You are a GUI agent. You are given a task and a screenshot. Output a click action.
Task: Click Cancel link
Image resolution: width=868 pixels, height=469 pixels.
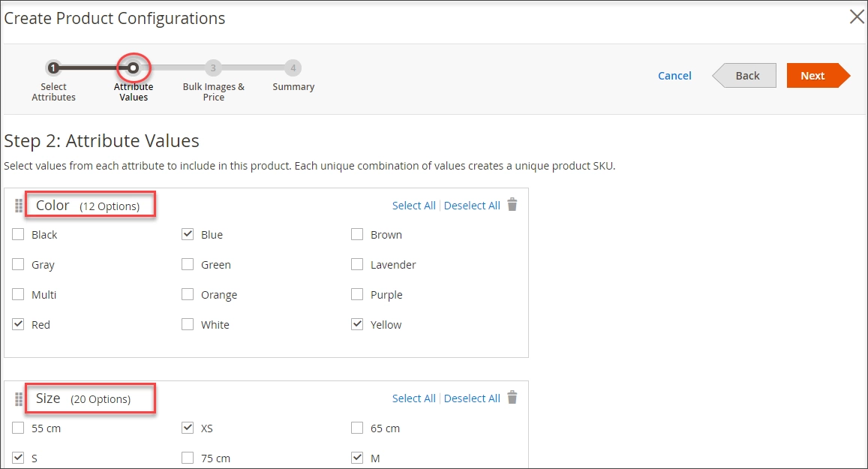tap(674, 75)
